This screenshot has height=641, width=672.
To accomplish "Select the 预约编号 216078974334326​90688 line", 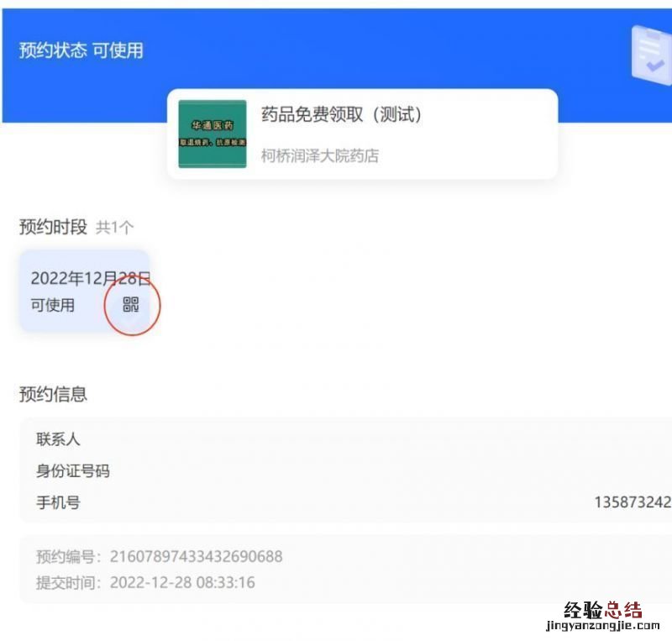I will (160, 556).
